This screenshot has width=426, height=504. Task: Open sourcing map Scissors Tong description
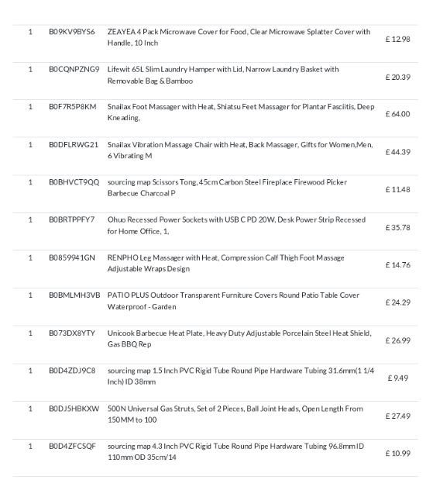tap(227, 188)
